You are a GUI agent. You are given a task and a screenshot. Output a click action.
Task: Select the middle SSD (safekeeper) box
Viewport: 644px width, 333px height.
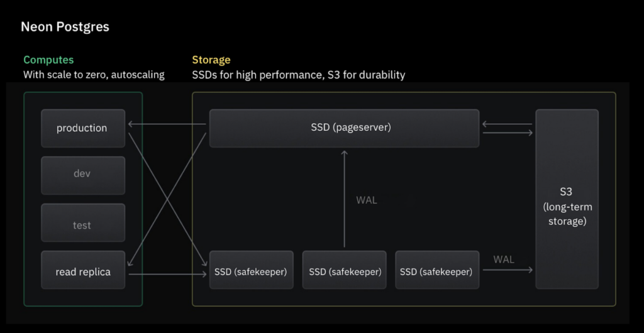[344, 270]
